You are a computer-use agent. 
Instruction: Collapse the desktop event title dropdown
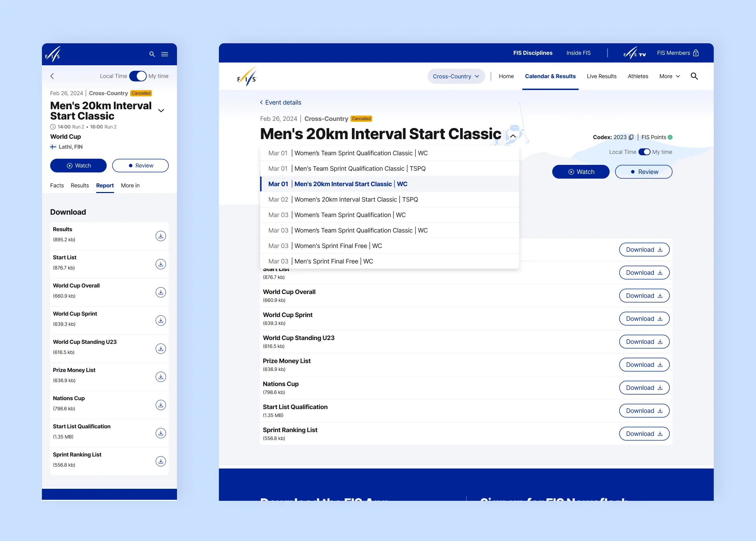[x=513, y=136]
